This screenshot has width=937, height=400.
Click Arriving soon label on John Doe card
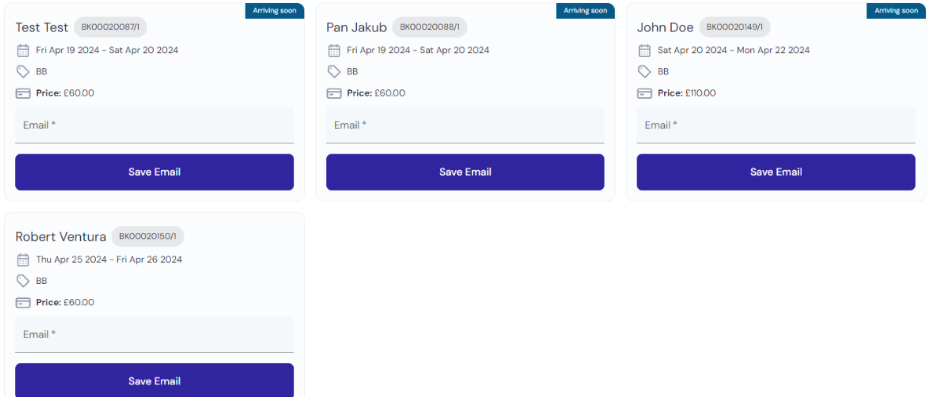tap(896, 11)
